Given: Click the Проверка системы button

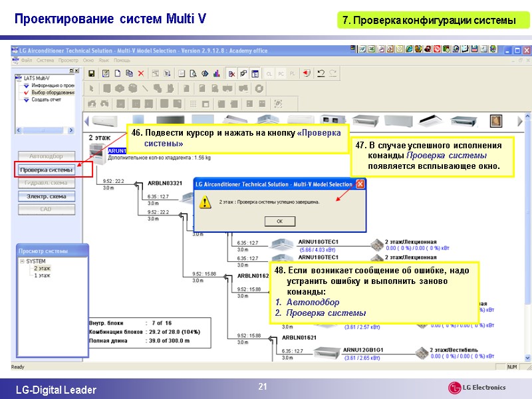Looking at the screenshot, I should coord(46,170).
